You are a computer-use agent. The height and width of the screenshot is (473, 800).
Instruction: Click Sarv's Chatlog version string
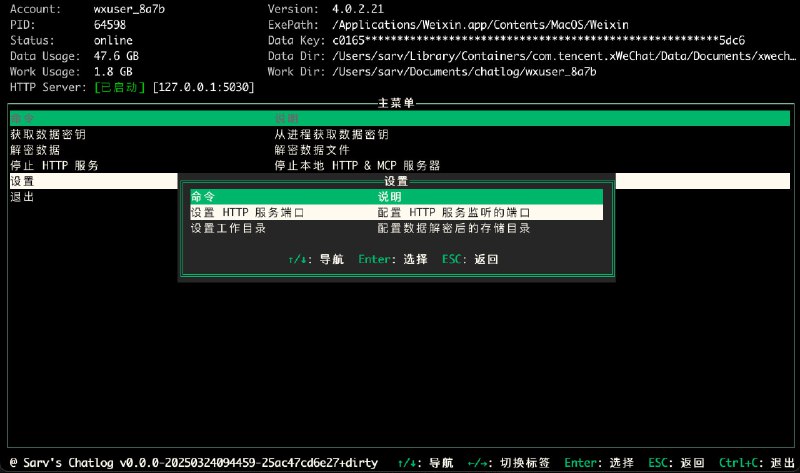194,463
